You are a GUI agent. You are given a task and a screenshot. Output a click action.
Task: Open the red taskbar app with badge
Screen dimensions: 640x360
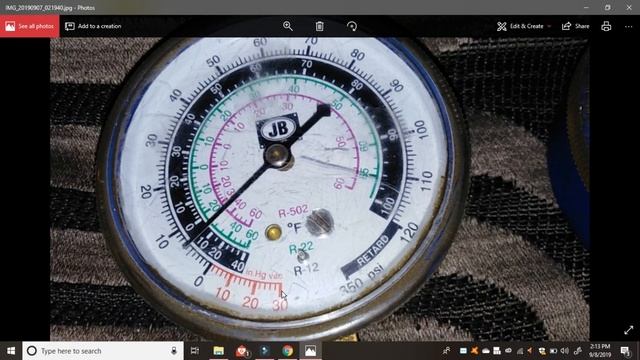pos(242,351)
